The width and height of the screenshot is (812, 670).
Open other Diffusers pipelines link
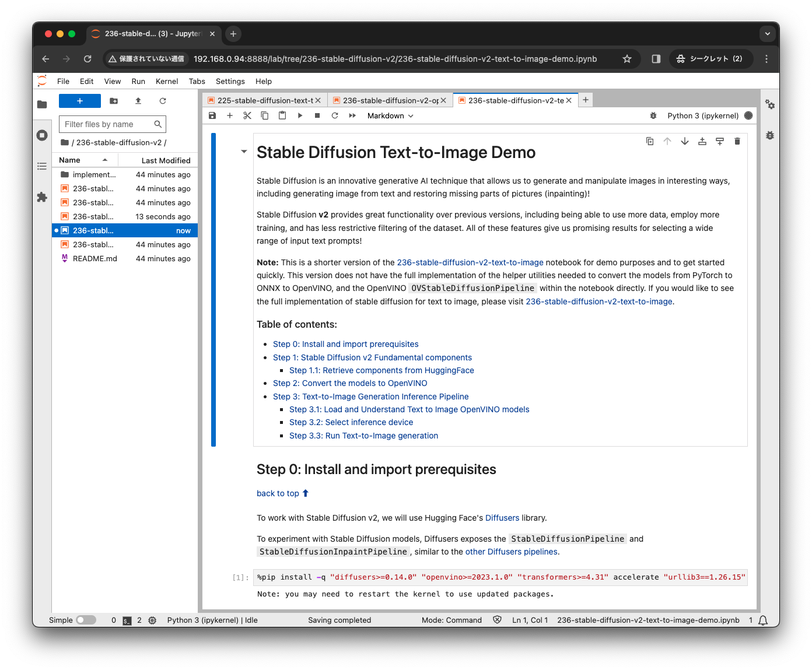511,552
